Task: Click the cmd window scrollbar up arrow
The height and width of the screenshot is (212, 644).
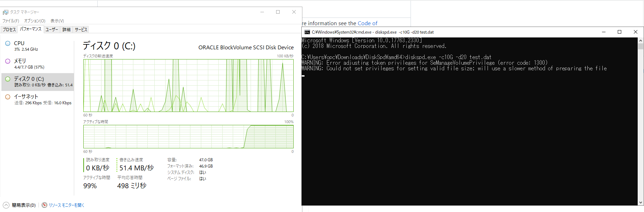Action: 641,40
